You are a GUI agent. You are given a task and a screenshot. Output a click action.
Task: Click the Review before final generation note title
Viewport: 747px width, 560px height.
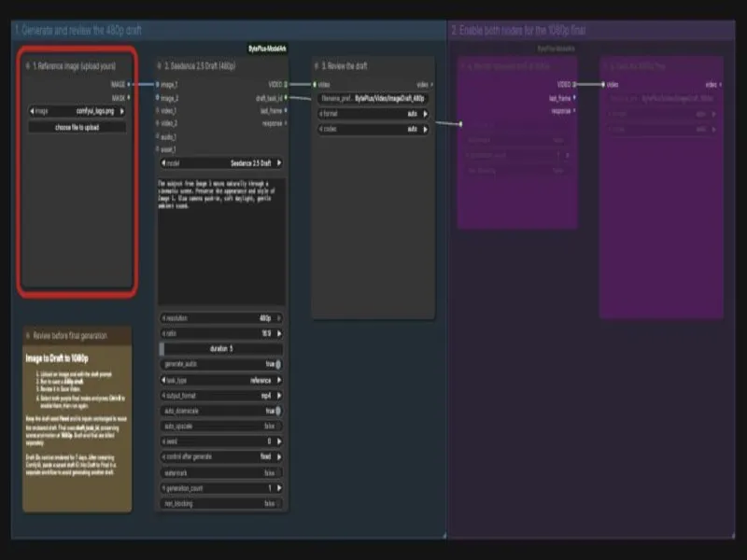point(70,336)
